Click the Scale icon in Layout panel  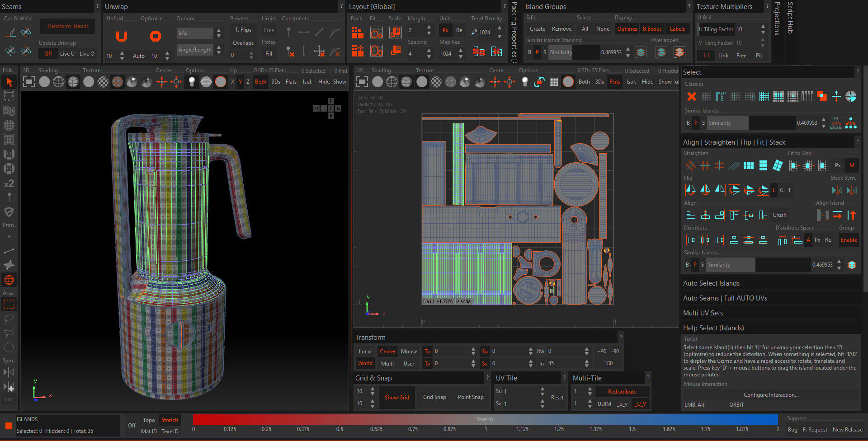coord(396,33)
